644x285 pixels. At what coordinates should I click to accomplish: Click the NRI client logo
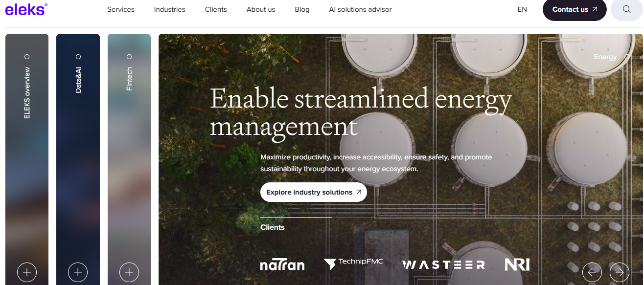517,264
